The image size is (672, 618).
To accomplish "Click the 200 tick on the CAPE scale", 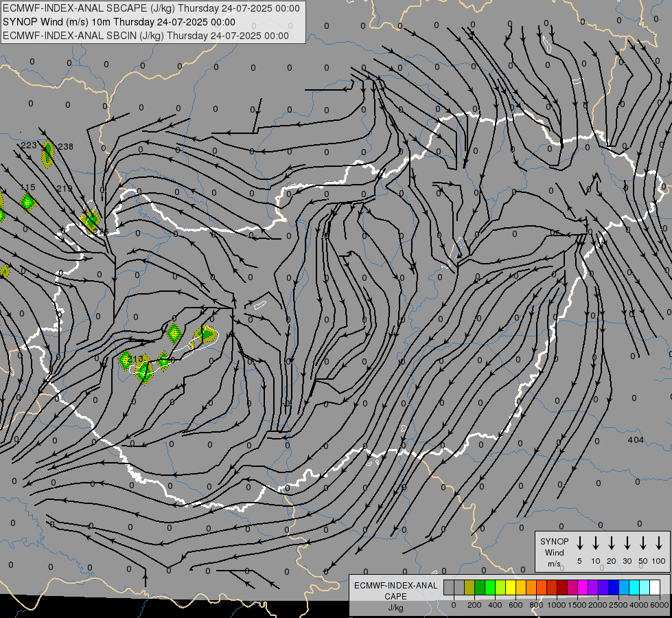I will (474, 605).
